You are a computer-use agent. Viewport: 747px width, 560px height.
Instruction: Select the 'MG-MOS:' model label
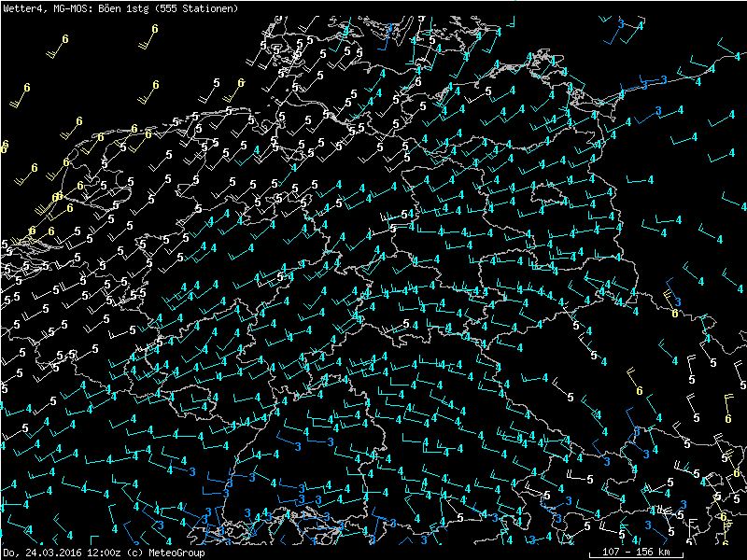(x=73, y=8)
